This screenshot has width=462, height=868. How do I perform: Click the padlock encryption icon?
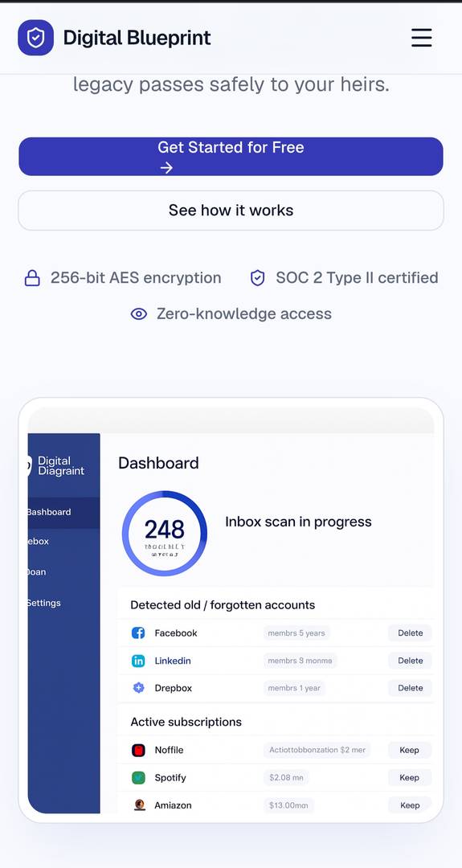click(x=33, y=278)
